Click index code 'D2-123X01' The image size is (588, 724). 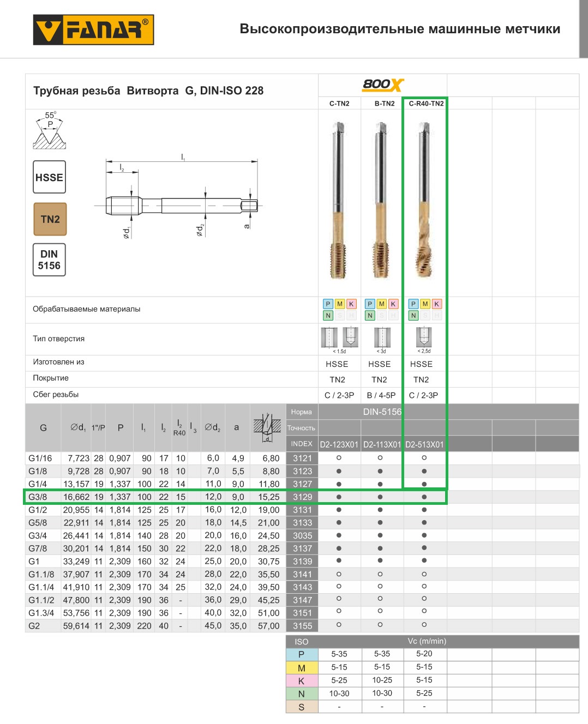[x=339, y=444]
